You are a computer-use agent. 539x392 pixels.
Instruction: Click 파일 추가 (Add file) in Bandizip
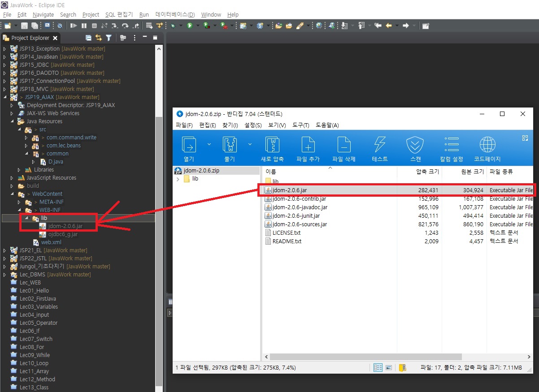click(x=308, y=149)
